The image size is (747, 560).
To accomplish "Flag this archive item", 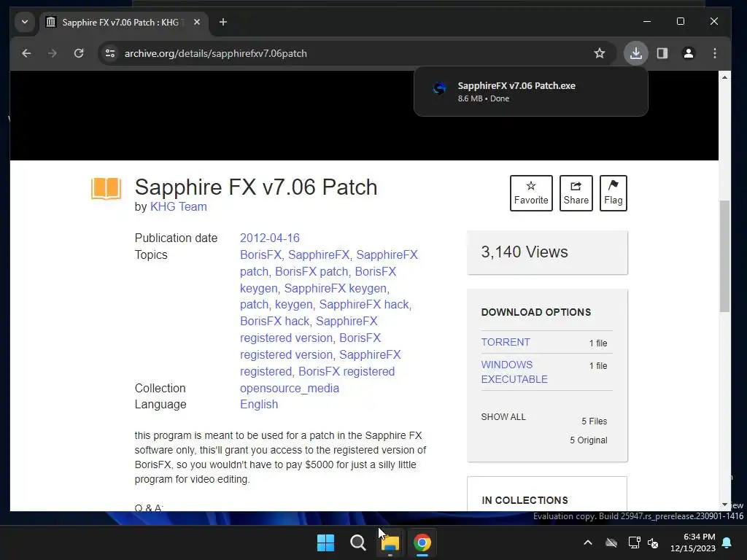I will (x=613, y=192).
